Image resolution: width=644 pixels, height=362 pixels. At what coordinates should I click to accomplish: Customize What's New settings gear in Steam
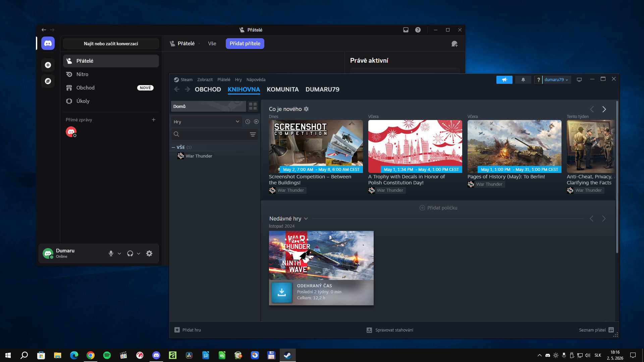(x=306, y=109)
